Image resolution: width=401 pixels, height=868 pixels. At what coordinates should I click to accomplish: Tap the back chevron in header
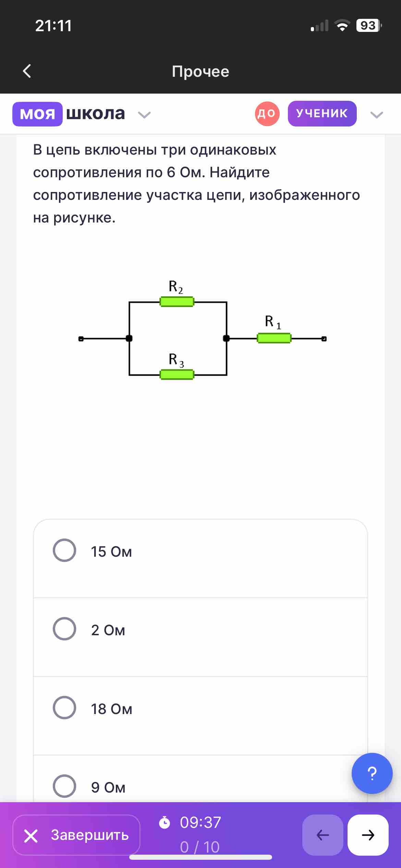27,71
